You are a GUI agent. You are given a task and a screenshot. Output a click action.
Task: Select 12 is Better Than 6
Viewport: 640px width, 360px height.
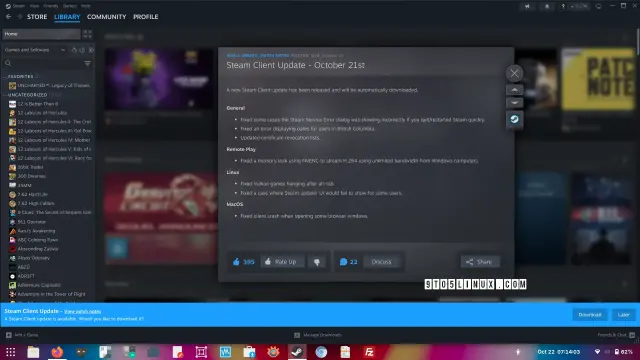pos(33,104)
